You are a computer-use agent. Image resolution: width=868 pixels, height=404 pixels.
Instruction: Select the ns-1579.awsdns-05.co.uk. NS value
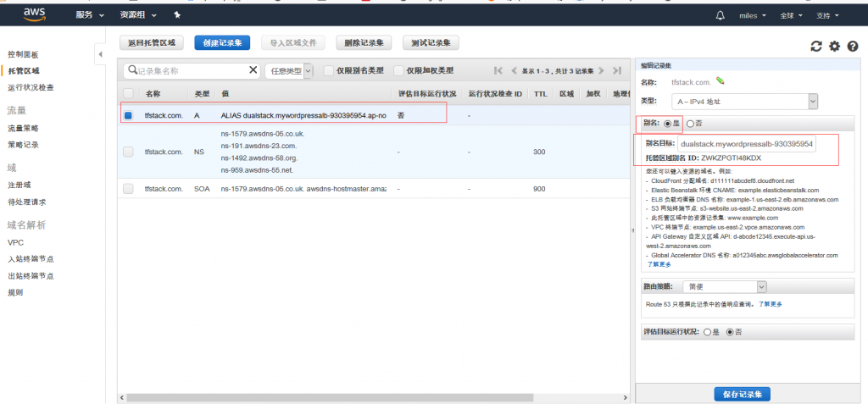tap(263, 134)
